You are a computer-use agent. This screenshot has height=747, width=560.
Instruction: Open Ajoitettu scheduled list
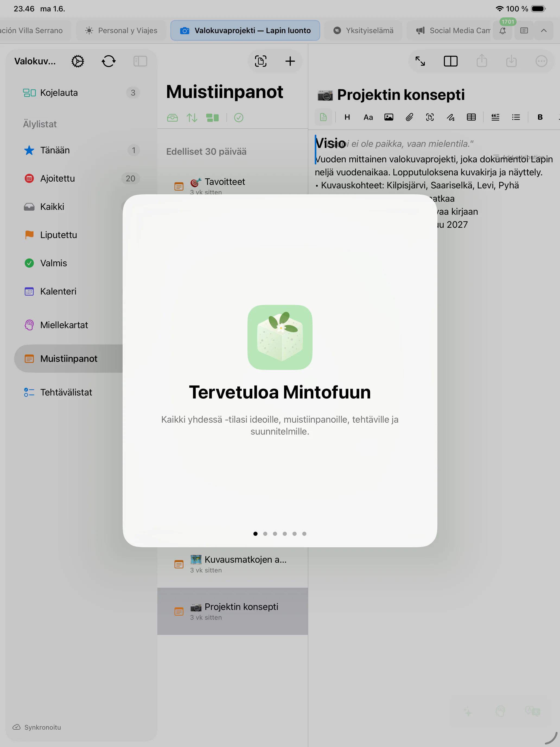(x=81, y=178)
